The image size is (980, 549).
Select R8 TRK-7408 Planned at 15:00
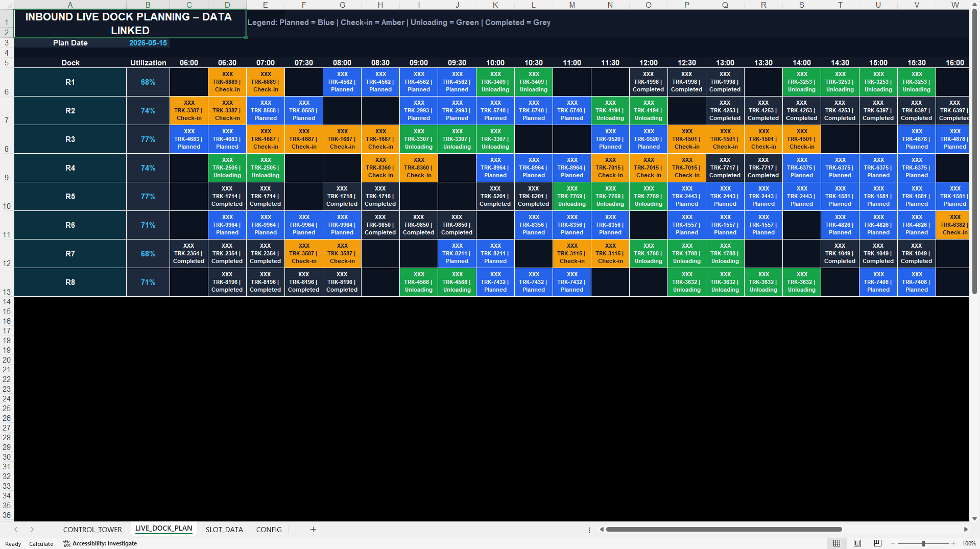click(878, 282)
